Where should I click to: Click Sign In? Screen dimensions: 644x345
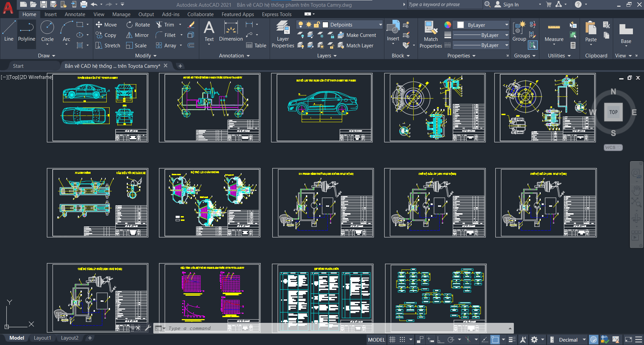point(506,4)
